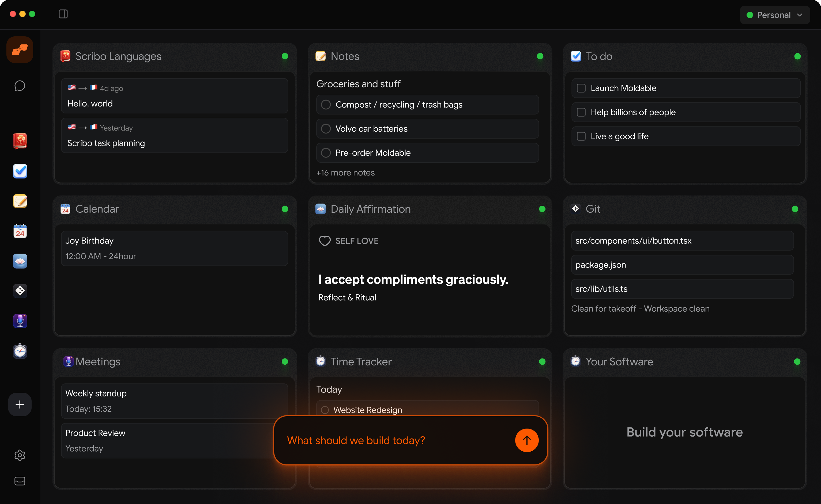Select the Calendar icon in the sidebar

pos(20,231)
